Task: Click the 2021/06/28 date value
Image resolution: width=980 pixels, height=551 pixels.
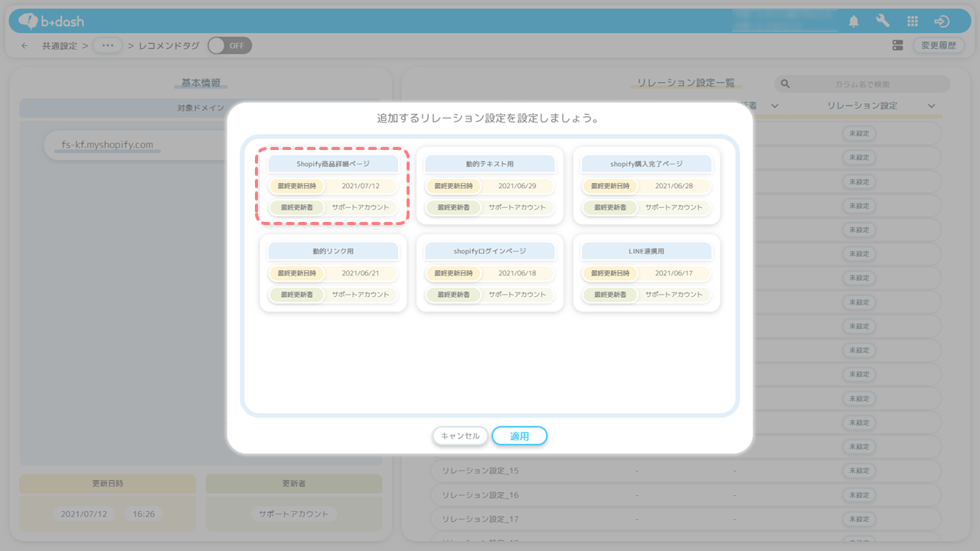Action: point(675,186)
